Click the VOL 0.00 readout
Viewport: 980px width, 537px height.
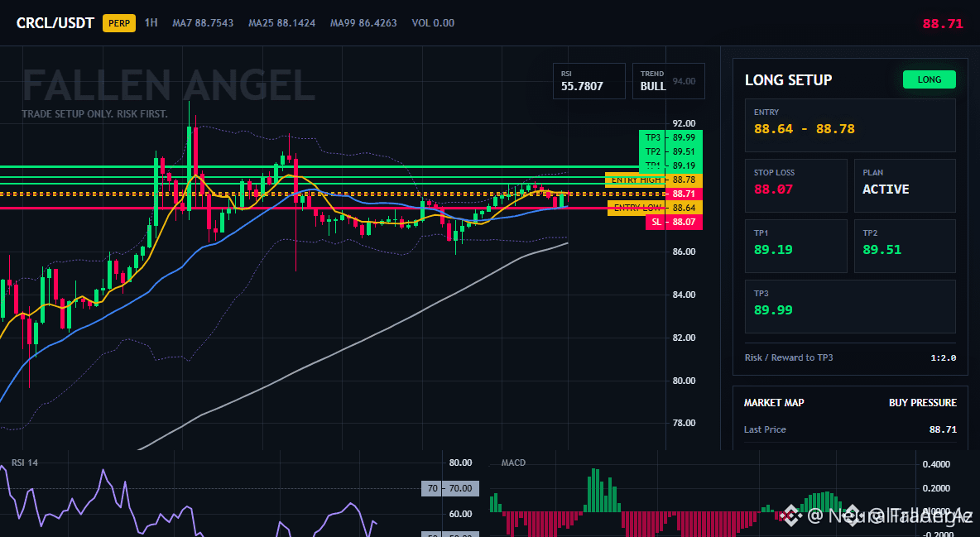pos(433,23)
